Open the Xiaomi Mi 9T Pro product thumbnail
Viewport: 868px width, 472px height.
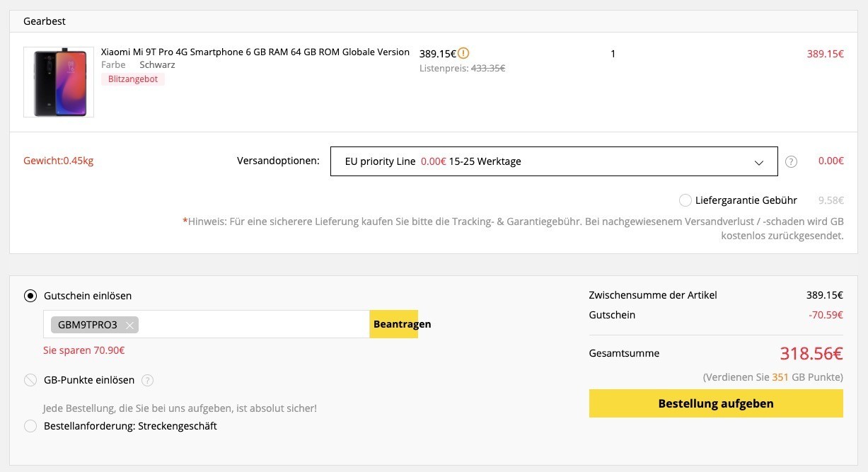pos(59,82)
